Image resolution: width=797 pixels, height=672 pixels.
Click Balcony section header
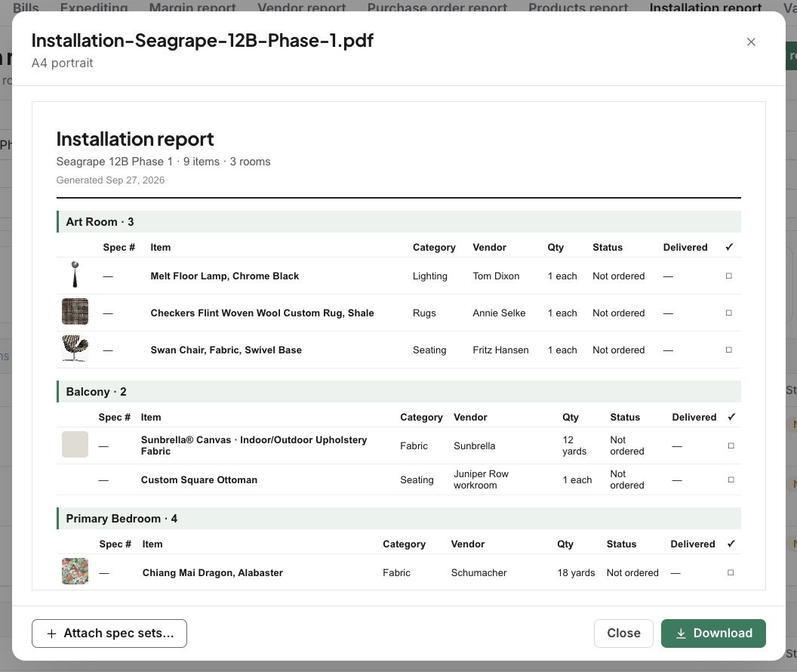(398, 391)
